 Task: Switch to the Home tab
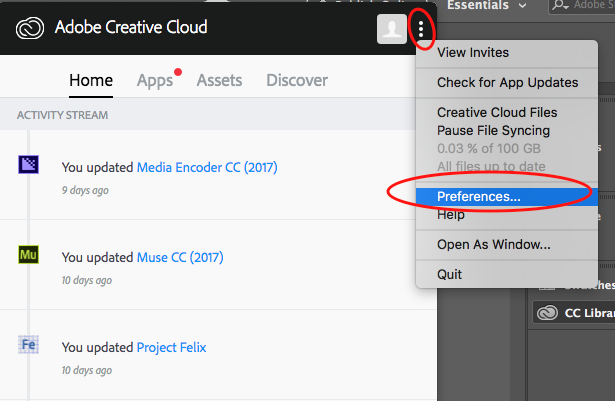91,80
